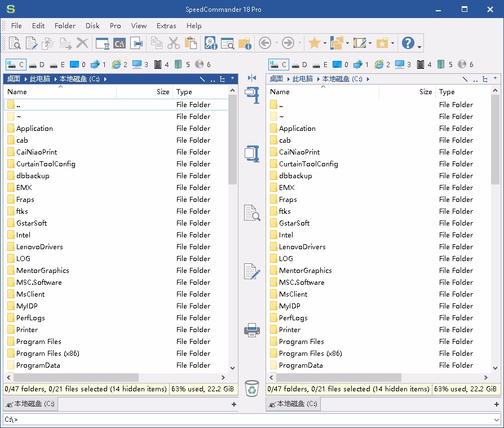Click the blue help question mark icon
The width and height of the screenshot is (504, 428).
coord(408,43)
